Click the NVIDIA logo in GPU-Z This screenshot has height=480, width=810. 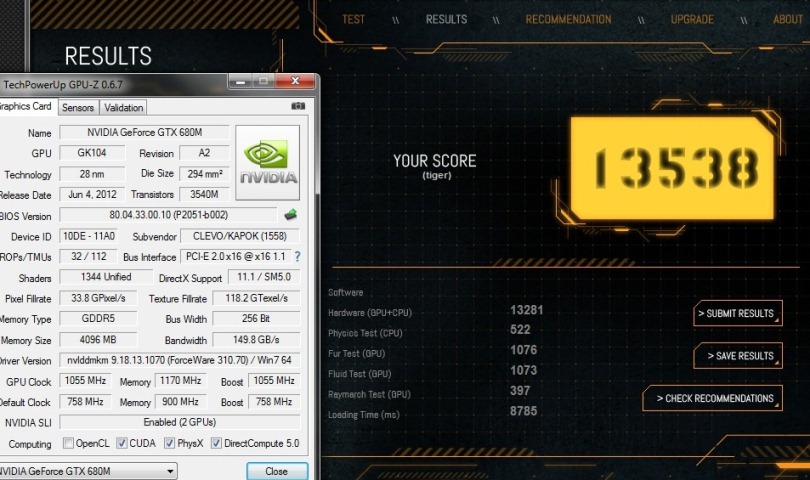pos(268,163)
